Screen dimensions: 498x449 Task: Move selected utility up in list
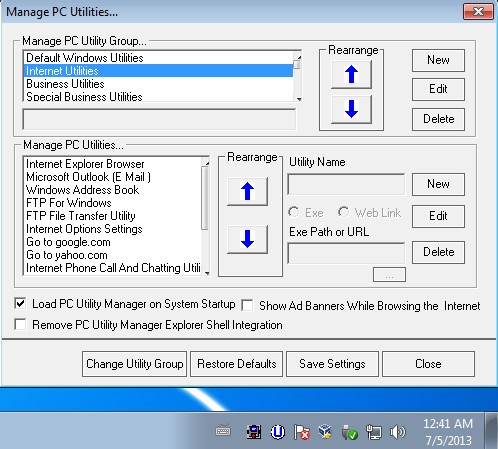[x=247, y=191]
